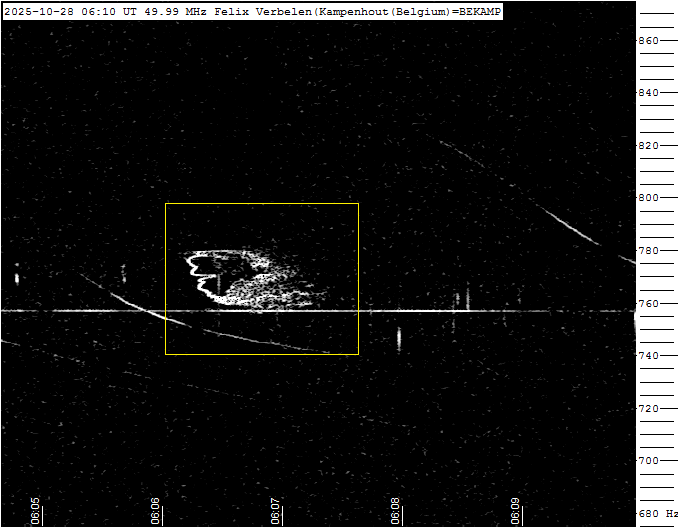Select the 700 frequency tick label
This screenshot has height=528, width=679.
(649, 461)
